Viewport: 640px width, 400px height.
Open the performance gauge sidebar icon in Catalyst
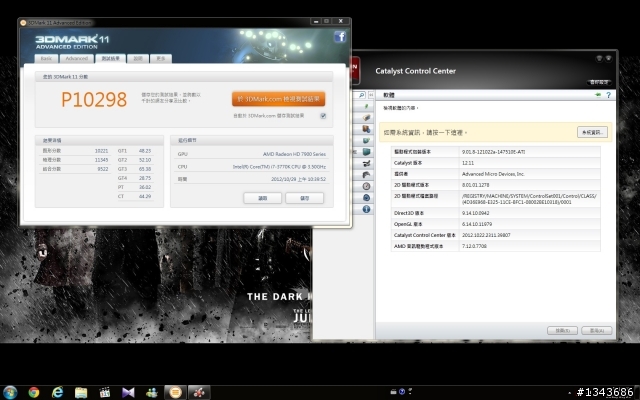[x=367, y=186]
